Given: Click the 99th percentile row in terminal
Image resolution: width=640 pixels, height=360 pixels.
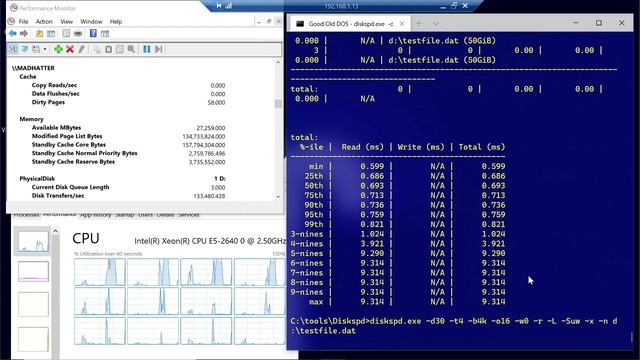Looking at the screenshot, I should 398,224.
